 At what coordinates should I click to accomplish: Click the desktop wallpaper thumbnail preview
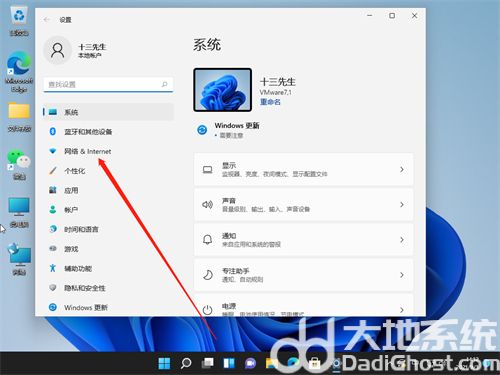[x=222, y=90]
